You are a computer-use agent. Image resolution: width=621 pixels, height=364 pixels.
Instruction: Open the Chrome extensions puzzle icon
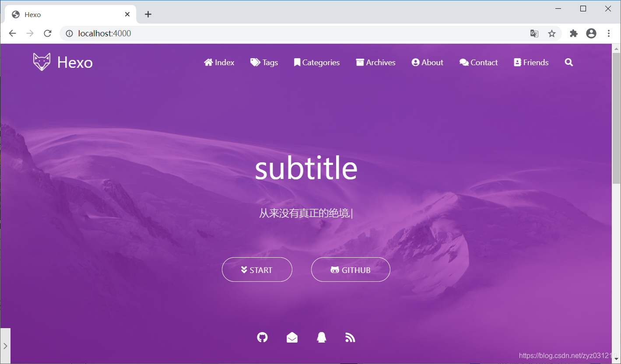pyautogui.click(x=574, y=34)
